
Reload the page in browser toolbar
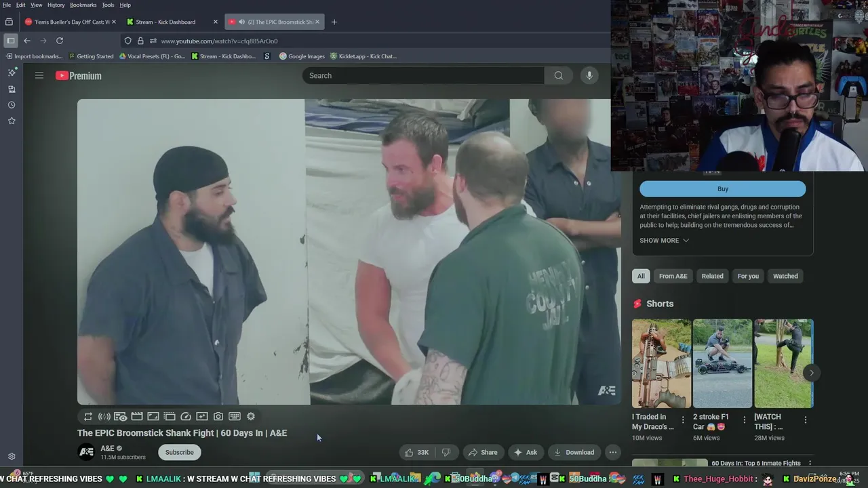[60, 41]
